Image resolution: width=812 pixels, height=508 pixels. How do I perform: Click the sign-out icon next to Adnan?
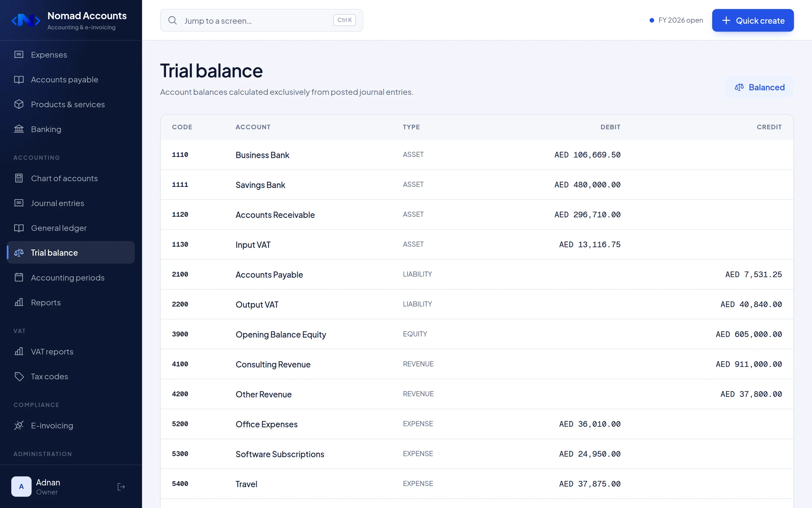click(x=121, y=487)
